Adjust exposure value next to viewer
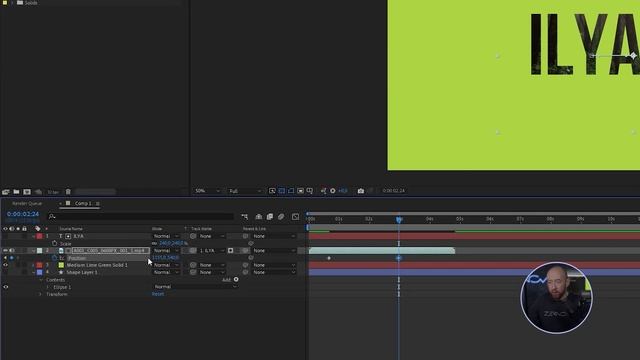This screenshot has width=640, height=360. 343,191
